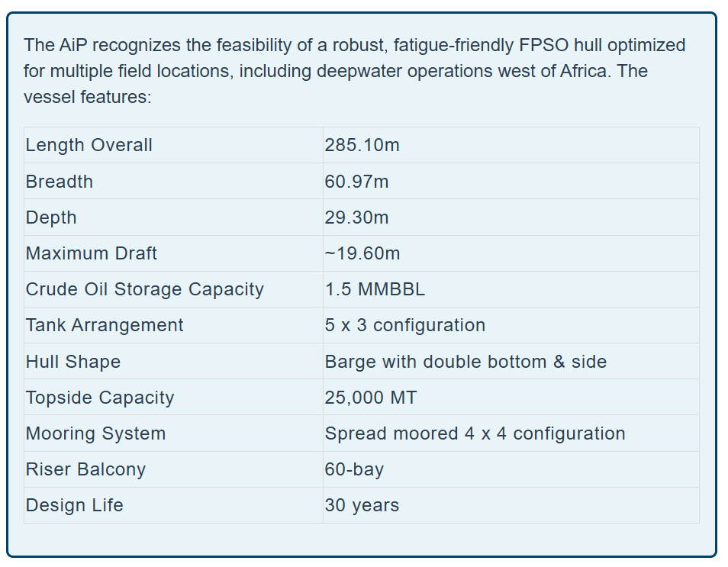Click the Maximum Draft label
Viewport: 728px width, 567px height.
92,253
